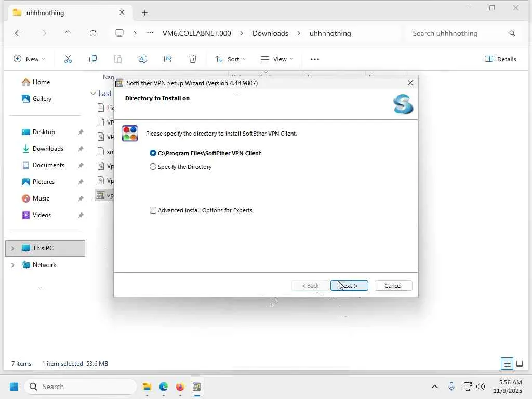The width and height of the screenshot is (532, 399).
Task: Click the taskbar Search box
Action: (x=81, y=387)
